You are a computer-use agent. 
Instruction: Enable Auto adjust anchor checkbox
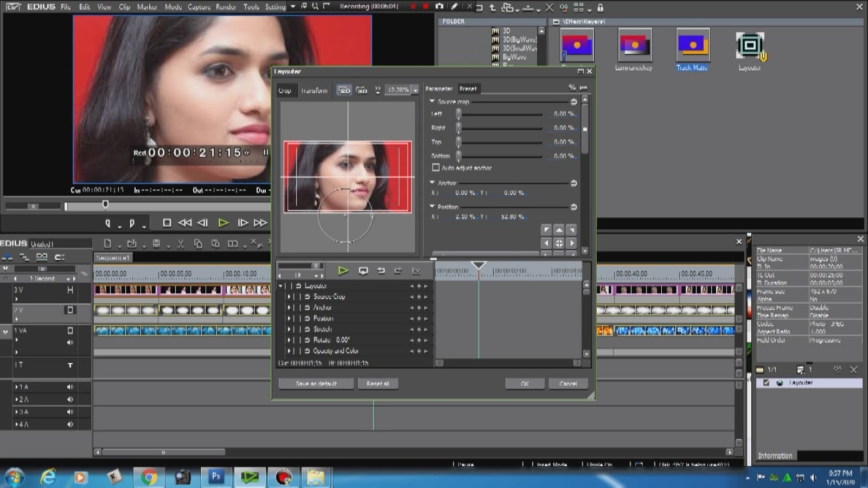click(x=436, y=168)
